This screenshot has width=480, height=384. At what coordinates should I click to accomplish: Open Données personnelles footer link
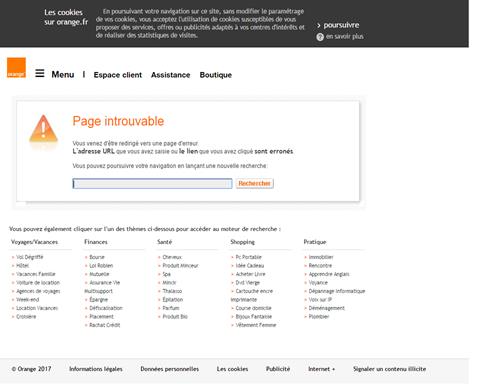(170, 369)
